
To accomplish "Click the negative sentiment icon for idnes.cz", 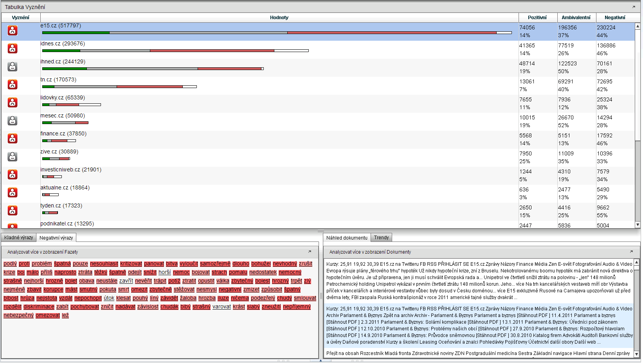I will pyautogui.click(x=13, y=49).
